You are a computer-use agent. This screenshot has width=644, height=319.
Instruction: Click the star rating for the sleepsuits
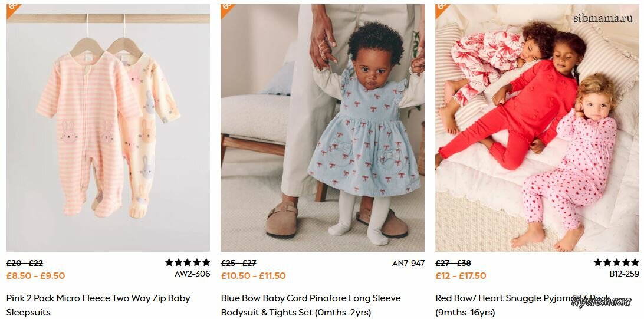[x=188, y=262]
